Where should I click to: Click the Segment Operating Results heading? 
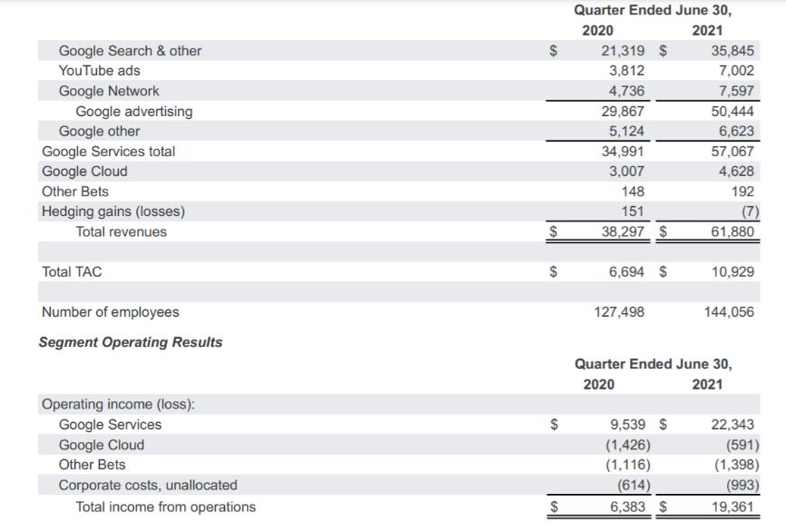click(131, 342)
